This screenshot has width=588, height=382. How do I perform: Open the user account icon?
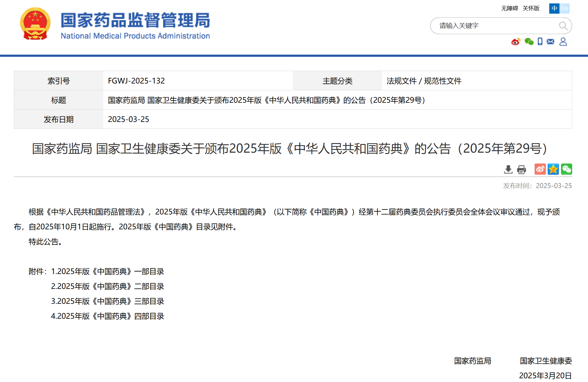coord(563,42)
